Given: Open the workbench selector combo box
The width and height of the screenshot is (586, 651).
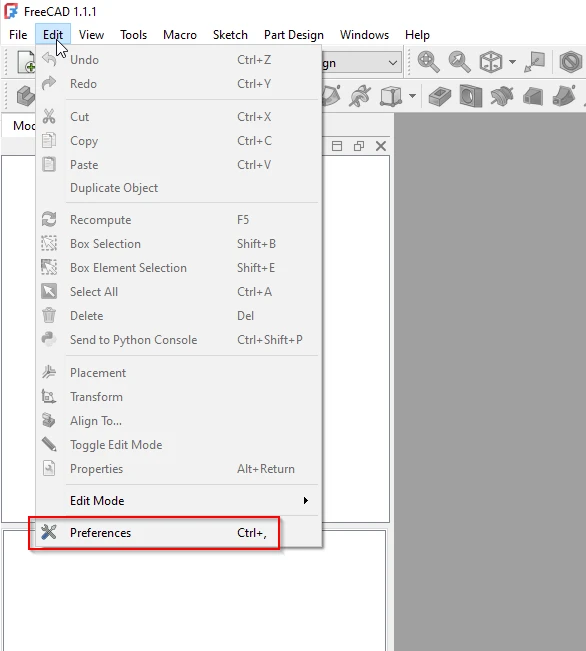Looking at the screenshot, I should click(361, 63).
